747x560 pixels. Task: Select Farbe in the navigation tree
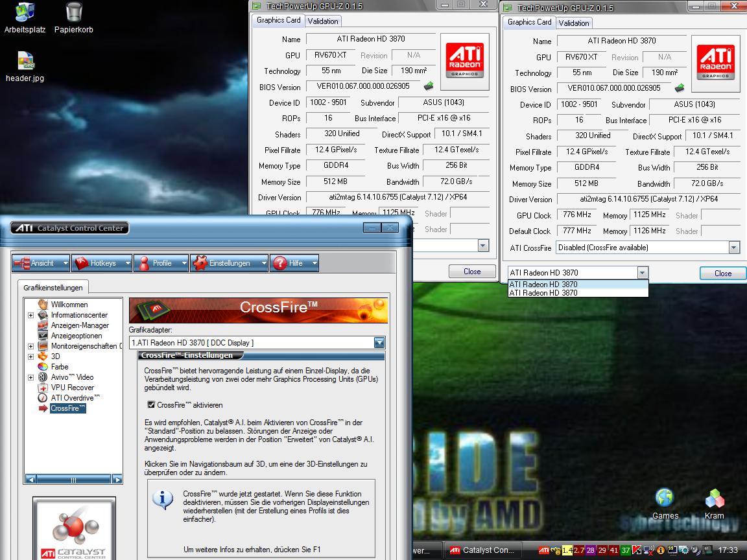(x=59, y=367)
